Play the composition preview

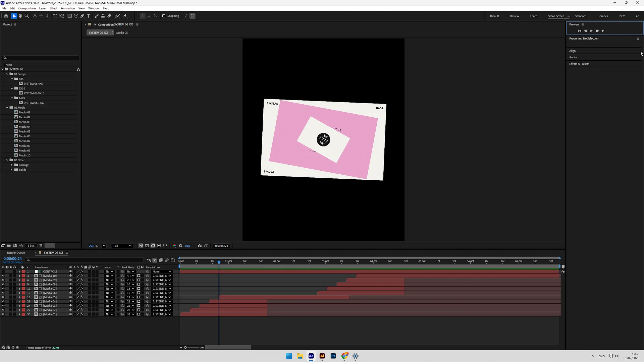click(591, 31)
